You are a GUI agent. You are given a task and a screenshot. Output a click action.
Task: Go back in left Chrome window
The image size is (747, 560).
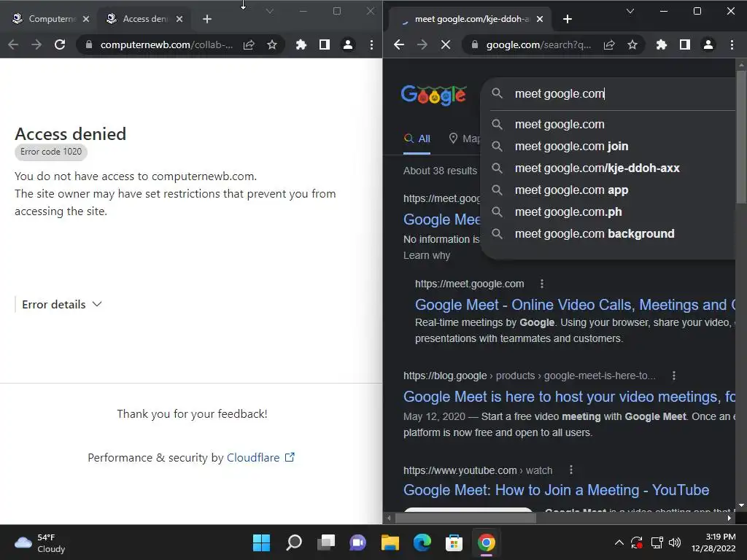click(13, 44)
